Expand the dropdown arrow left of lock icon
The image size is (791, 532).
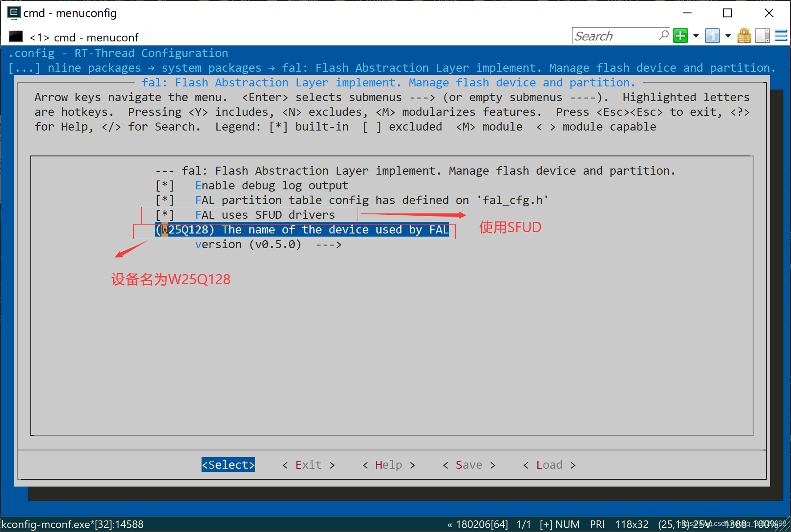728,36
